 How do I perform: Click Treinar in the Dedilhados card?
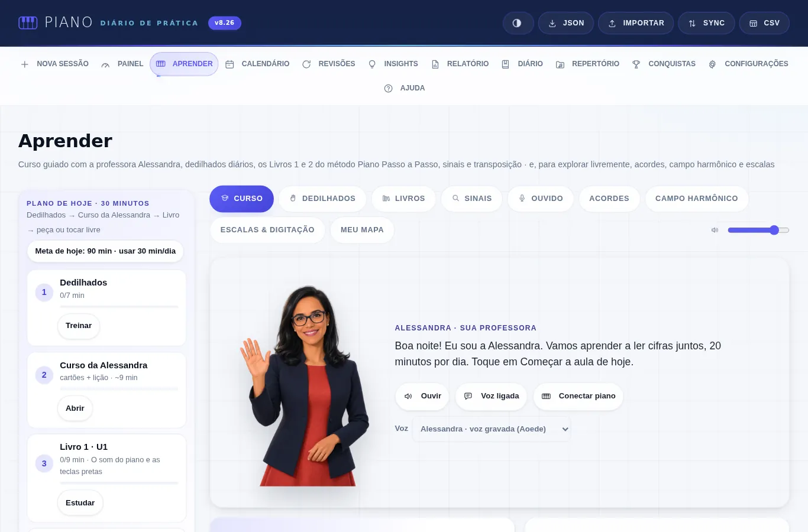[79, 326]
